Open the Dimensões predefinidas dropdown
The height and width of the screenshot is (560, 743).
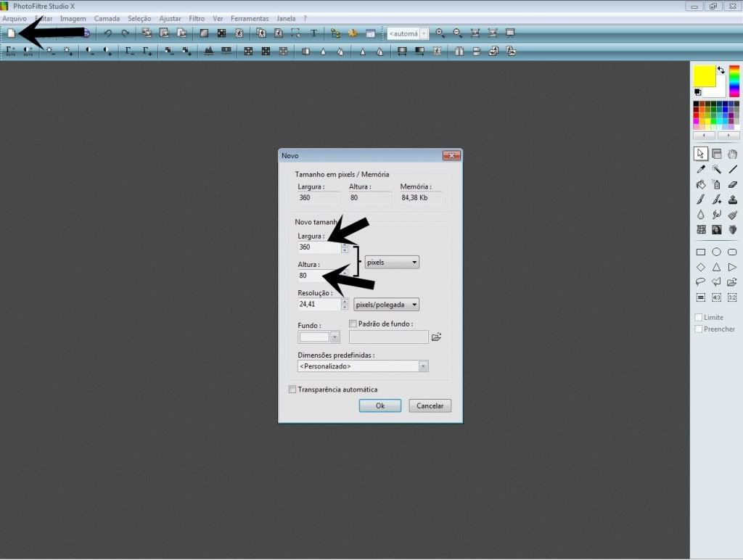(363, 366)
